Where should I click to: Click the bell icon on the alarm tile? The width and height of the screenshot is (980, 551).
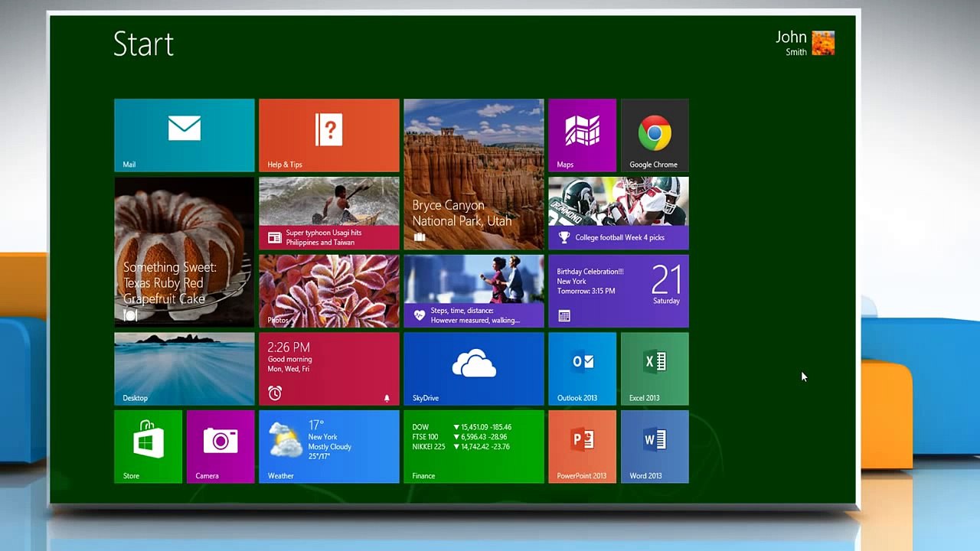click(x=387, y=398)
